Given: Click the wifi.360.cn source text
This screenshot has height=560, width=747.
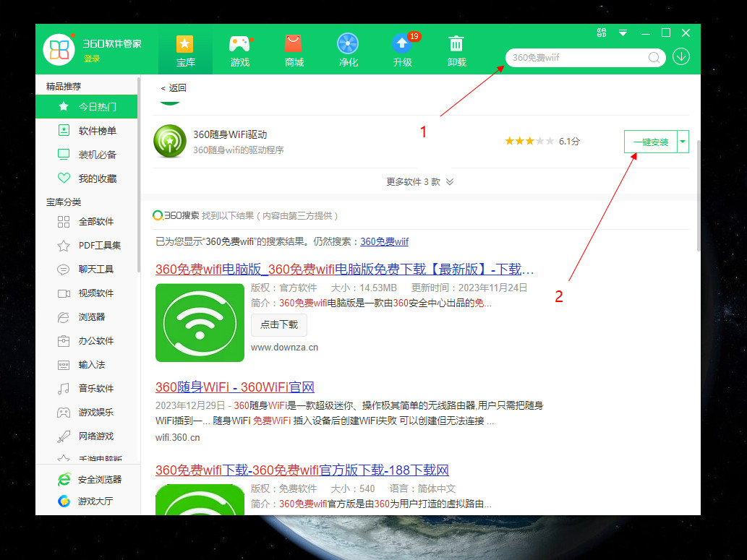Looking at the screenshot, I should coord(178,438).
